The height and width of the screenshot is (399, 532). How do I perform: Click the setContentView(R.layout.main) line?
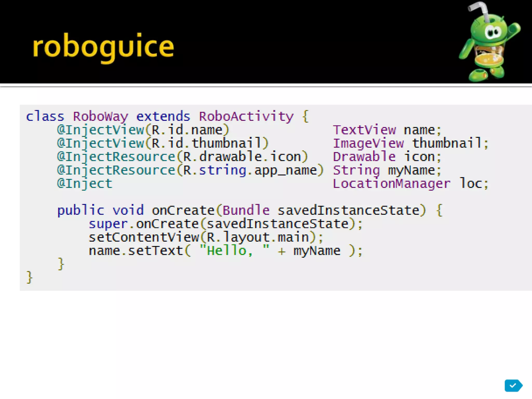click(x=206, y=237)
